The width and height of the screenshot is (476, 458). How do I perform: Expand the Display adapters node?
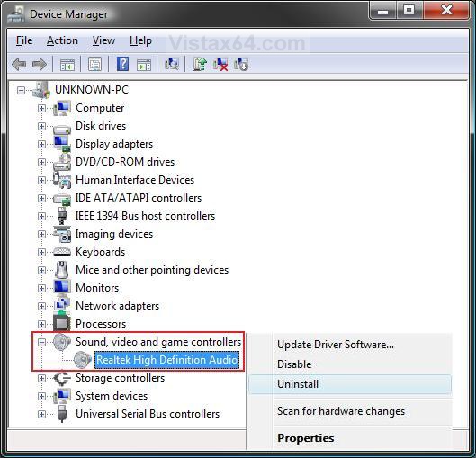pyautogui.click(x=41, y=144)
